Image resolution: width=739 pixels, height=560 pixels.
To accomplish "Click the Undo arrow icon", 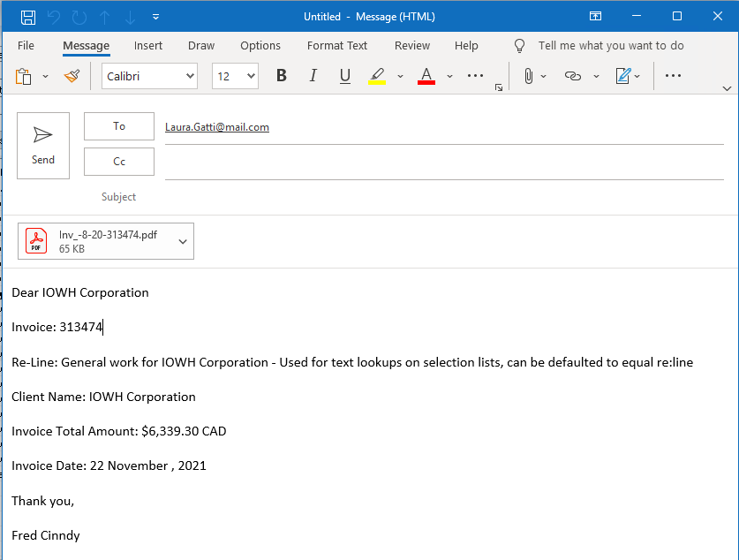I will (54, 18).
